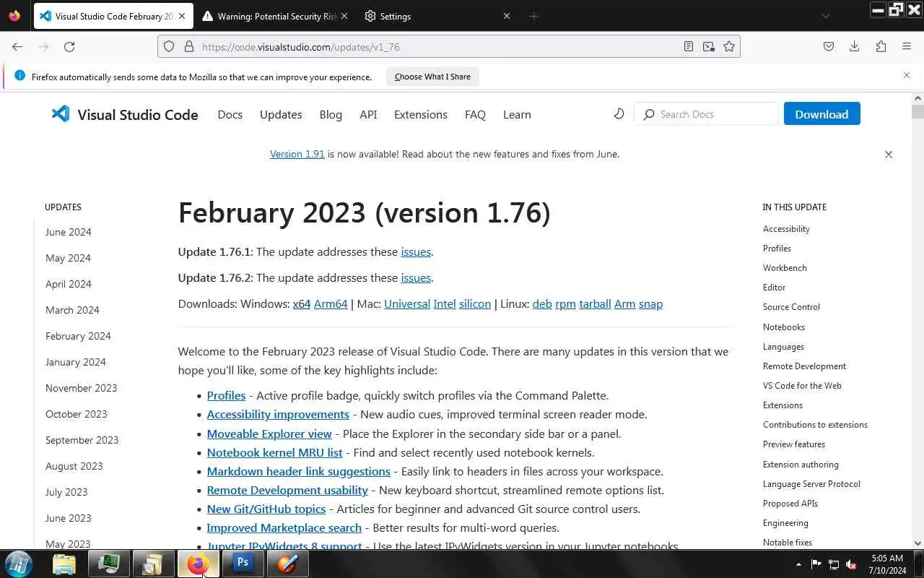924x578 pixels.
Task: Download the Linux tarball build
Action: click(595, 304)
